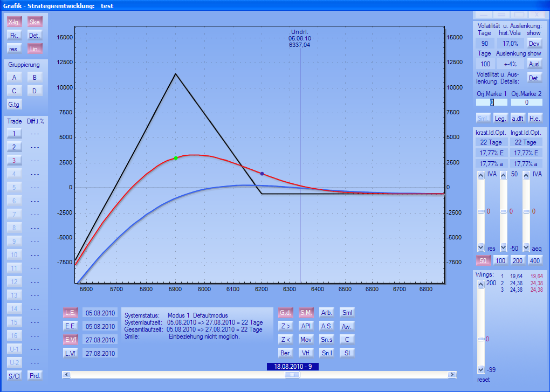Toggle the X-lg. axis button

tap(14, 22)
